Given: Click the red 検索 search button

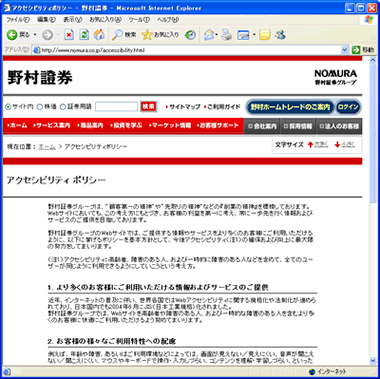Looking at the screenshot, I should click(148, 107).
